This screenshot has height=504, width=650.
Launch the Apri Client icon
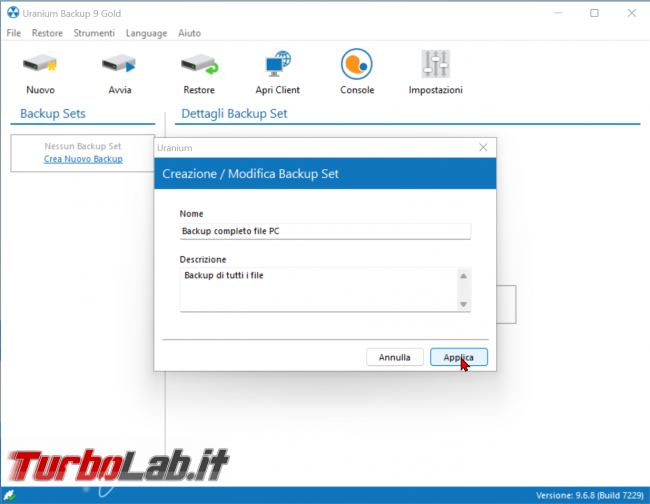[x=278, y=64]
